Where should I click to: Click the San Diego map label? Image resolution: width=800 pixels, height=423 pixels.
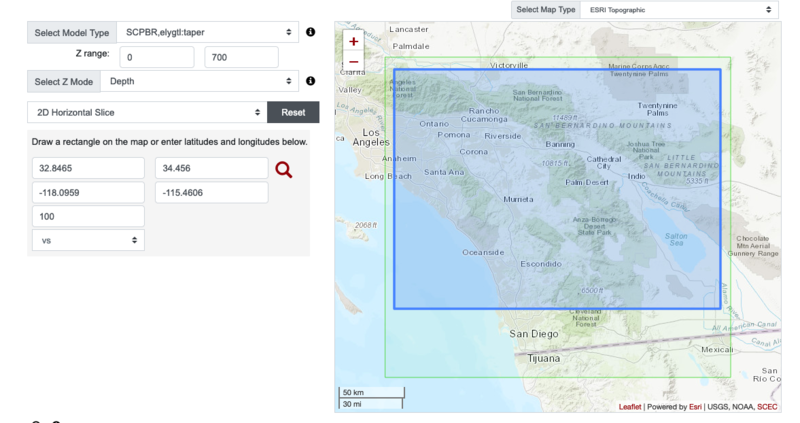[534, 334]
